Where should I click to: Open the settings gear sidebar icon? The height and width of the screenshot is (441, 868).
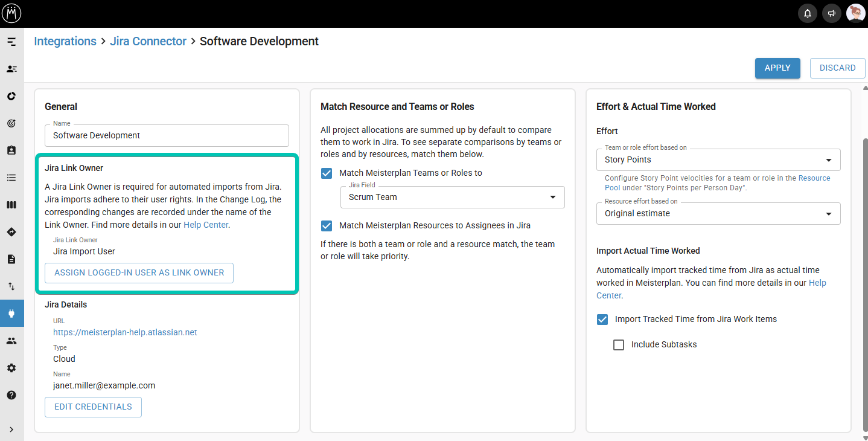(x=11, y=368)
